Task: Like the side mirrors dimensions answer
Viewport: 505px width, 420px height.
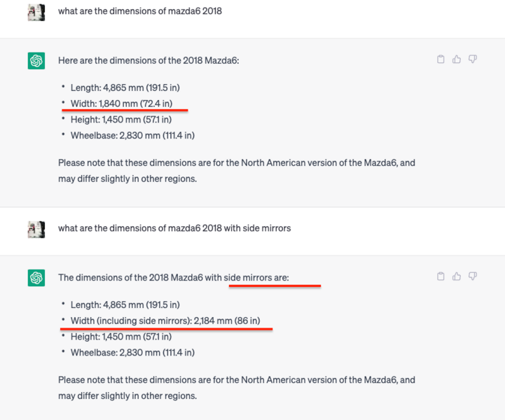Action: pos(457,276)
